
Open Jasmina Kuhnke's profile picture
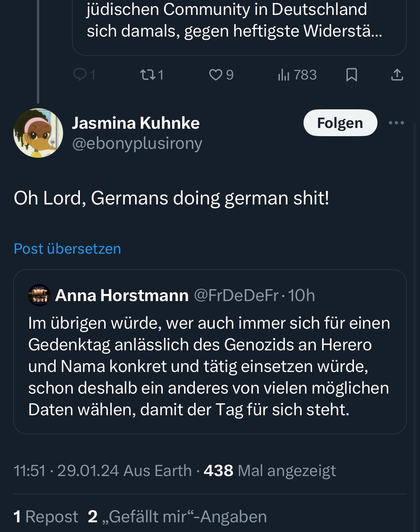point(38,133)
